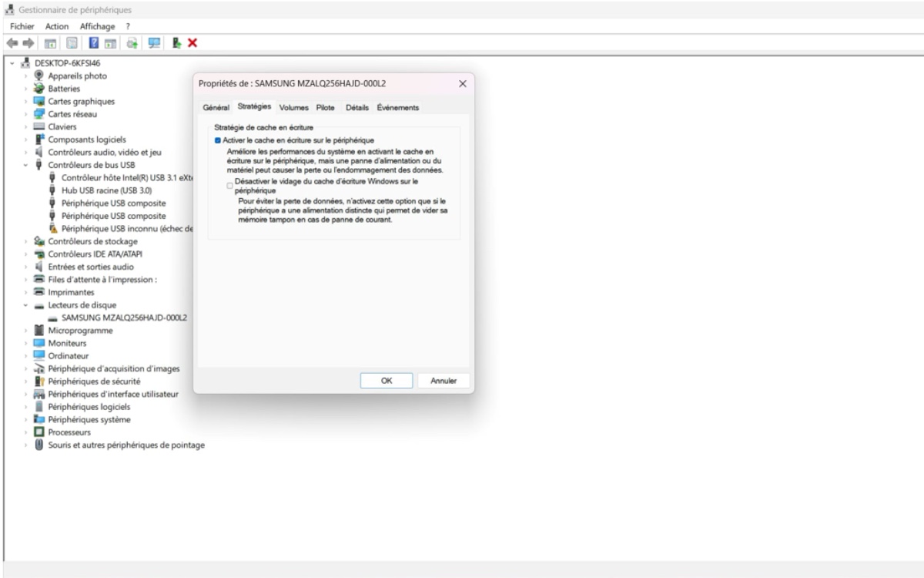Click the red X uninstall device icon
This screenshot has height=578, width=924.
(192, 42)
